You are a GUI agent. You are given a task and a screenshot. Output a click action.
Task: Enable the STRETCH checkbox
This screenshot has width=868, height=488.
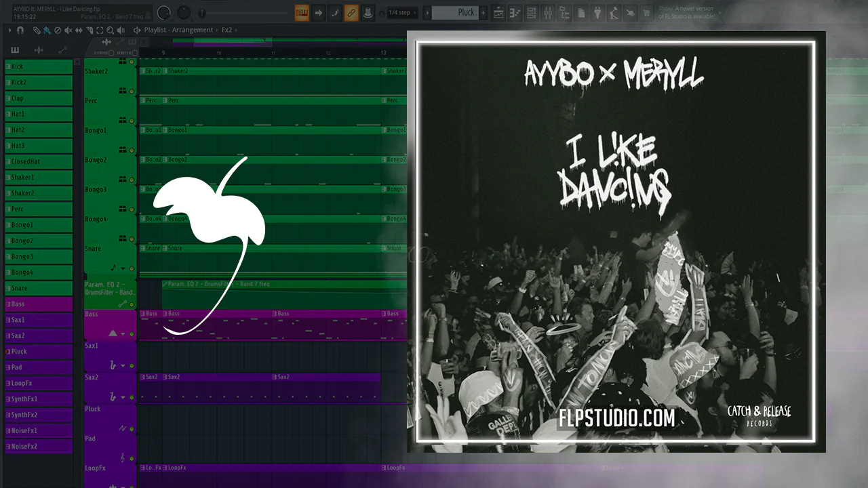[134, 53]
